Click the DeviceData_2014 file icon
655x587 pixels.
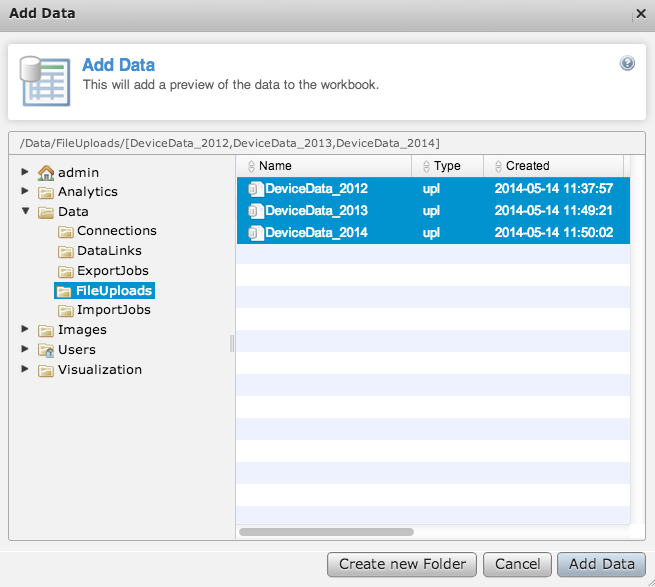256,233
